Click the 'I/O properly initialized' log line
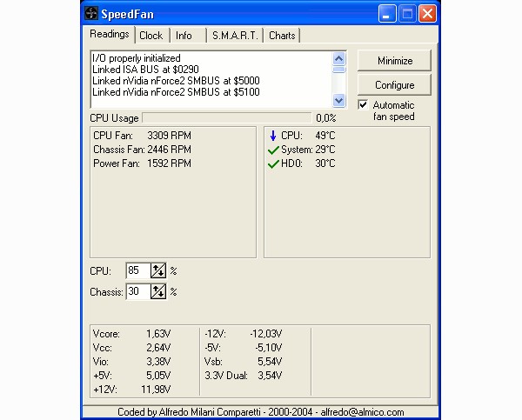 (x=137, y=58)
